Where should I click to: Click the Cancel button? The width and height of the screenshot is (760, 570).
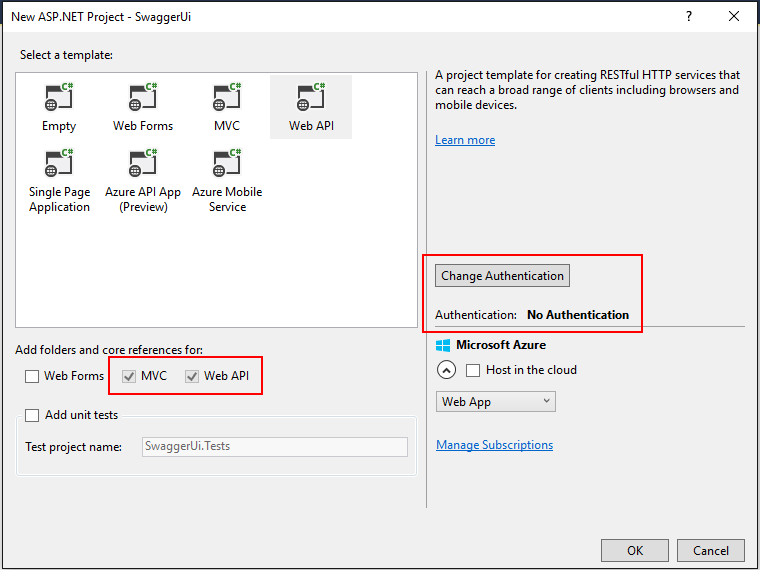coord(711,551)
